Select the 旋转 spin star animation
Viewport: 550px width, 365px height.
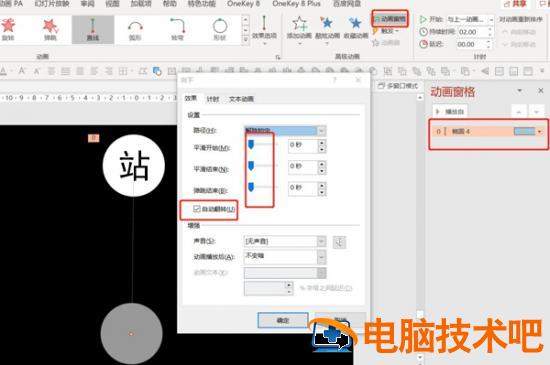pos(8,29)
